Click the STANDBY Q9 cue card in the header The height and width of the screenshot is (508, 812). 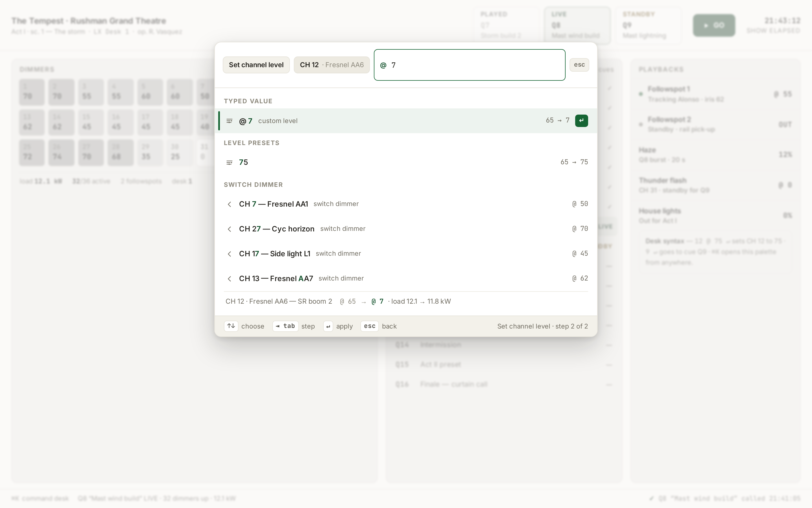[648, 25]
